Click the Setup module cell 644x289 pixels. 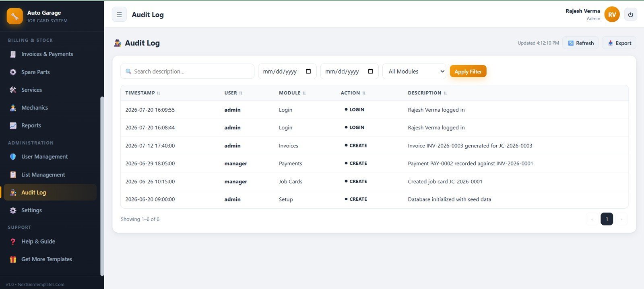click(x=286, y=199)
